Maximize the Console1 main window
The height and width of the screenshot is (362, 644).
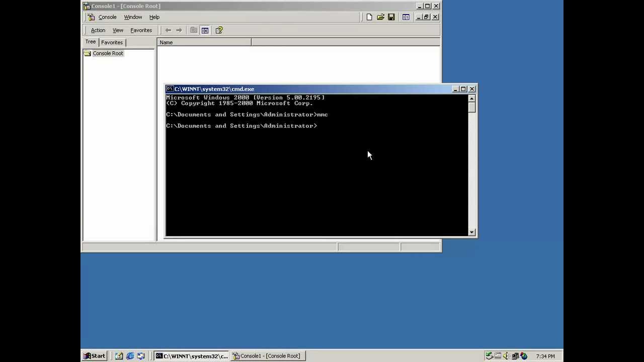pyautogui.click(x=428, y=6)
